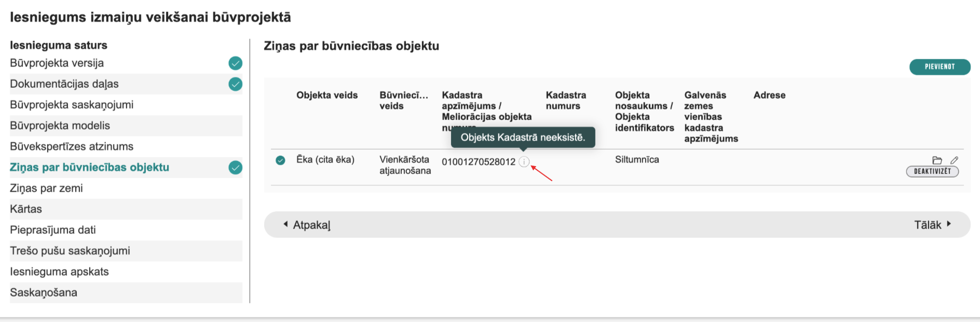The image size is (980, 322).
Task: Click the Kadastra numurs column header
Action: (566, 101)
